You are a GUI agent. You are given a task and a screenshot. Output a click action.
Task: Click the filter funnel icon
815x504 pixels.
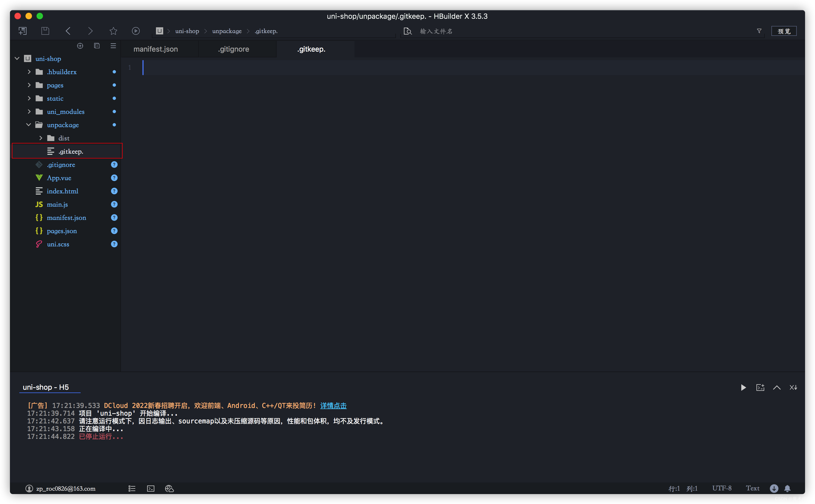759,31
